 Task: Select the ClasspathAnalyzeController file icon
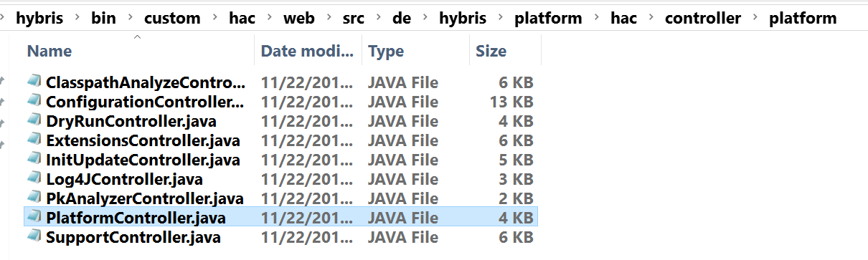[34, 82]
